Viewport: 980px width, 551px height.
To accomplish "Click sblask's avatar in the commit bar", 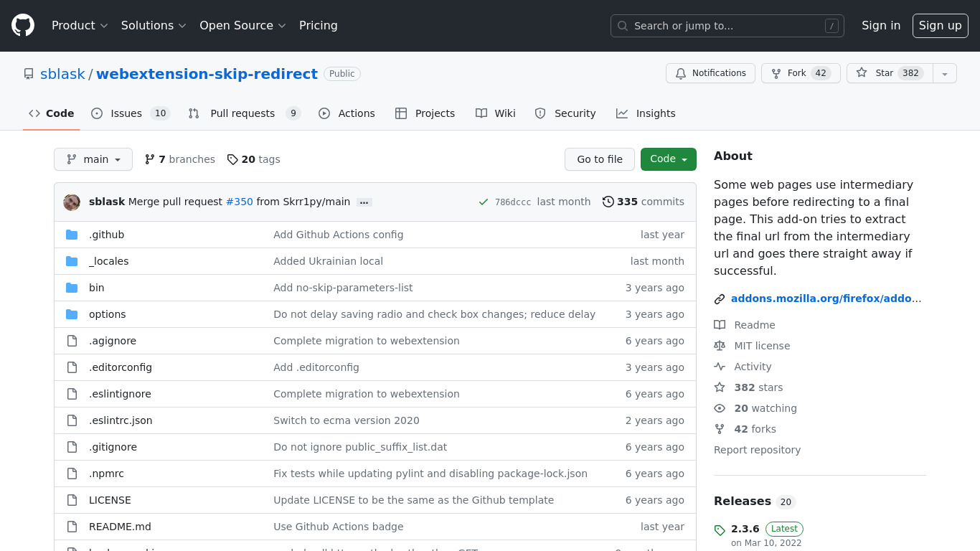I will pyautogui.click(x=72, y=202).
